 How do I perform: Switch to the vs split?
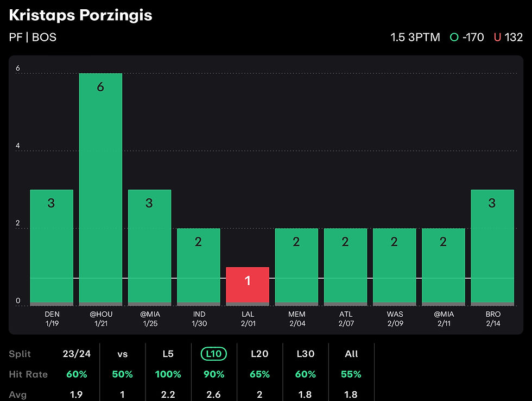[x=122, y=354]
